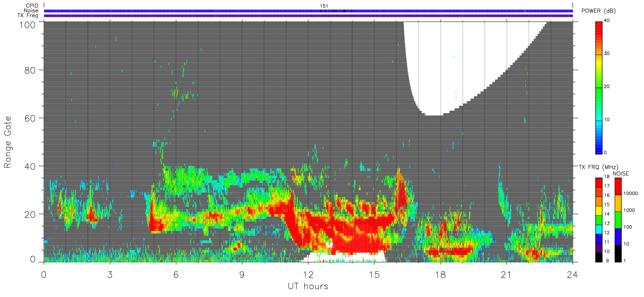This screenshot has height=297, width=644.
Task: Click NOISE scale label 1000
Action: tap(630, 210)
